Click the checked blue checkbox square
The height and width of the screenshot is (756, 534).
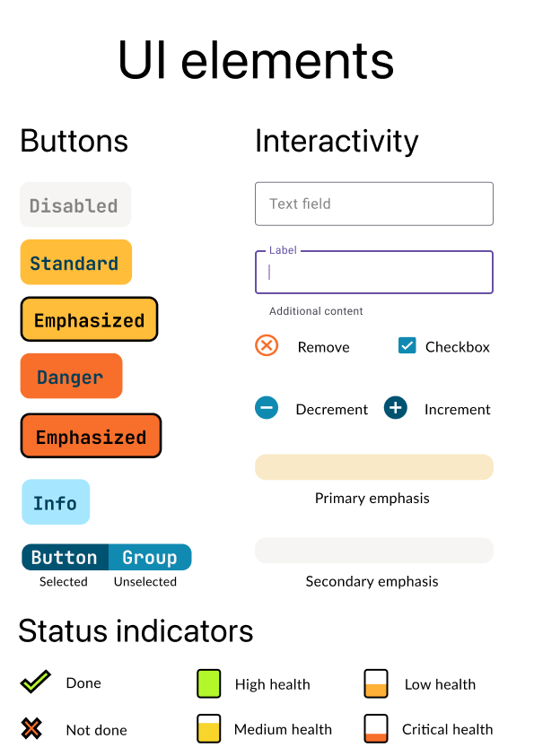pyautogui.click(x=407, y=345)
